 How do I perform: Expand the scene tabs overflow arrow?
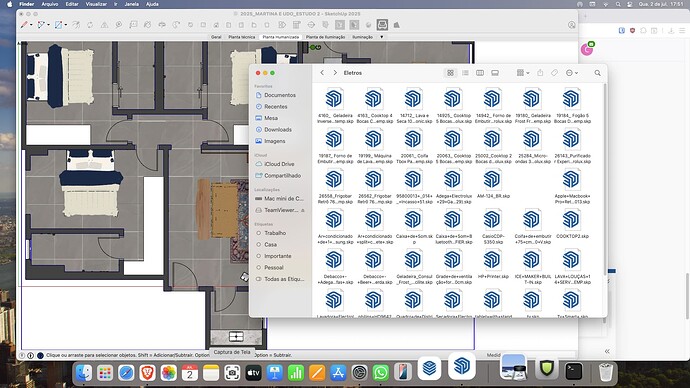[x=382, y=37]
